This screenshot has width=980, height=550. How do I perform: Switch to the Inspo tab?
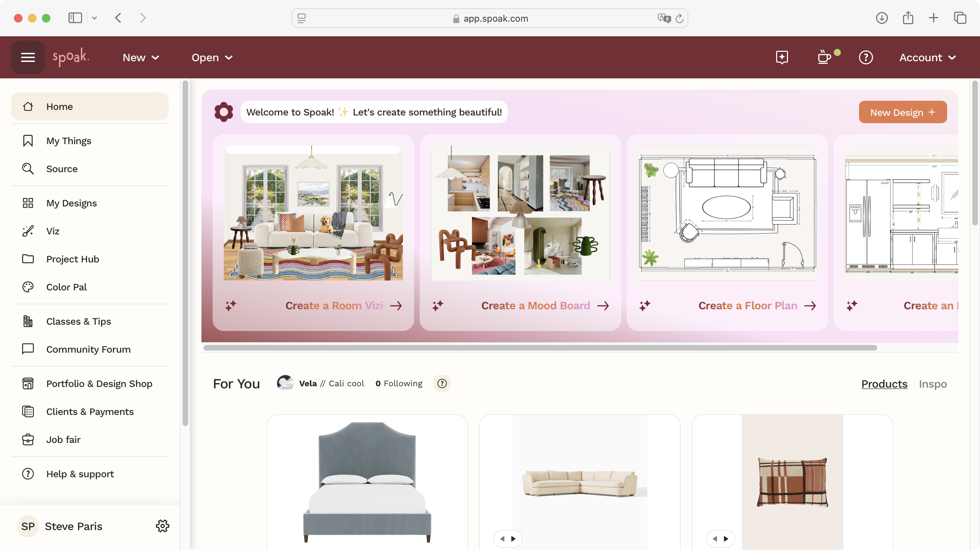pos(933,384)
